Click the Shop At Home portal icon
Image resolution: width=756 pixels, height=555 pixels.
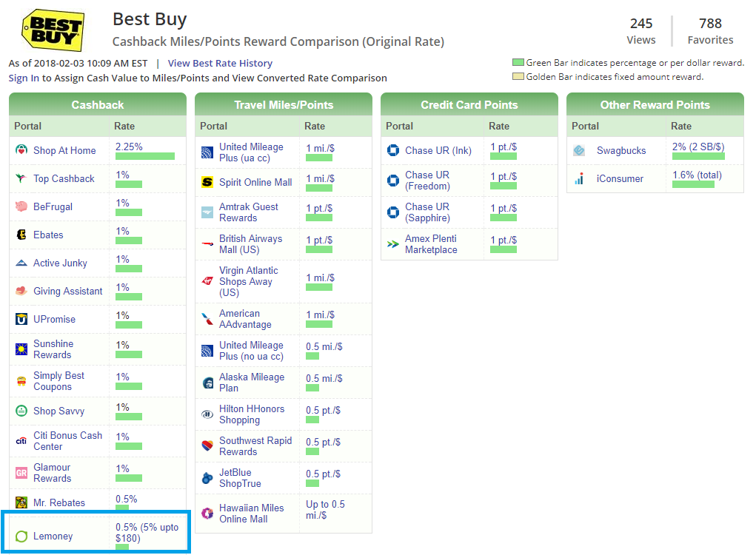pos(21,149)
